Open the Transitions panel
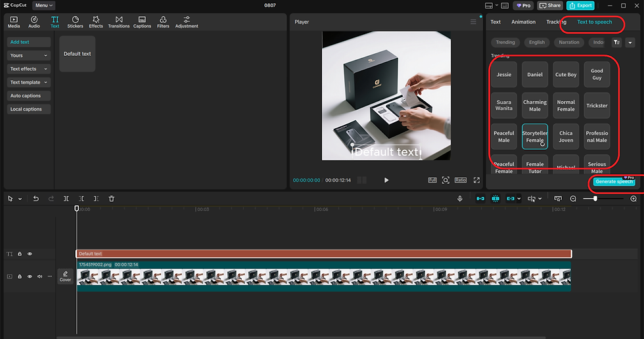 (119, 22)
